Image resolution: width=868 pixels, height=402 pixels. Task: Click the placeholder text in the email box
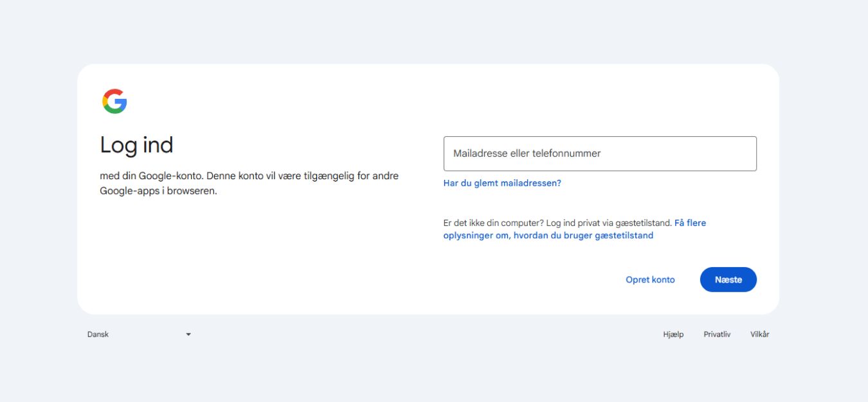tap(527, 153)
